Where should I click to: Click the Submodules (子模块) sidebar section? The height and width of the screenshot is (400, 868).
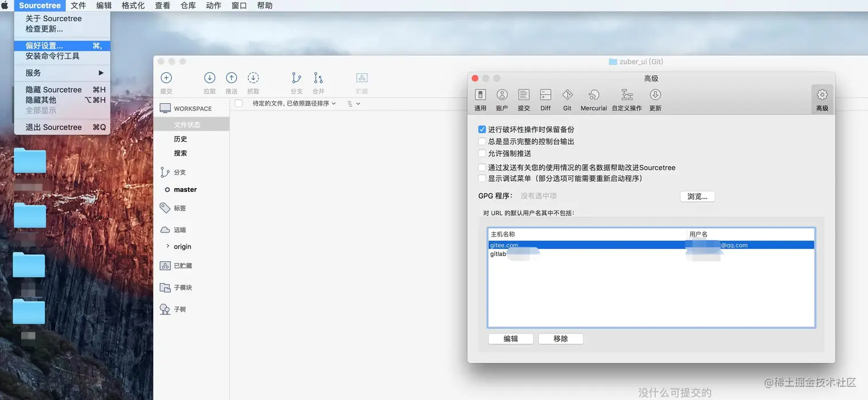pyautogui.click(x=183, y=288)
